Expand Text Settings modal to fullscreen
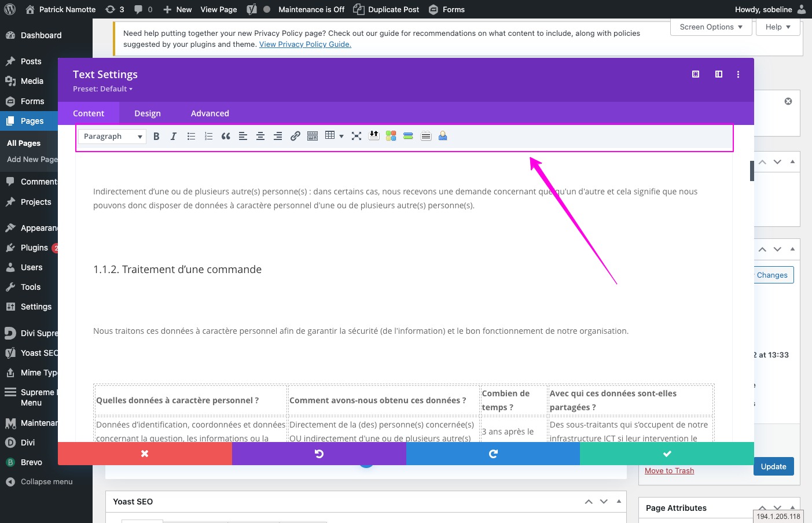The image size is (812, 523). (x=696, y=74)
